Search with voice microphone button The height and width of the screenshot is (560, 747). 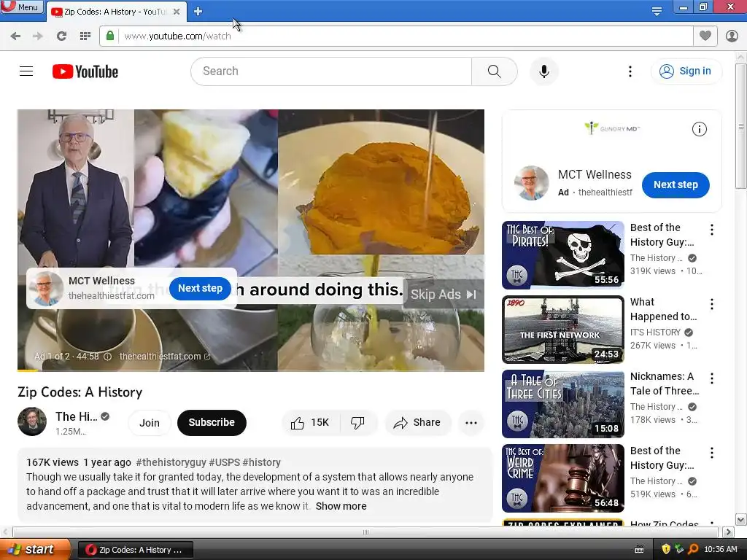pos(544,71)
